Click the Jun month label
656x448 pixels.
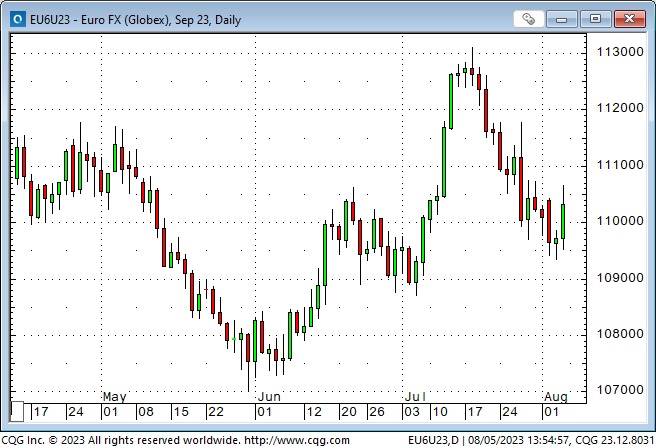[x=269, y=397]
